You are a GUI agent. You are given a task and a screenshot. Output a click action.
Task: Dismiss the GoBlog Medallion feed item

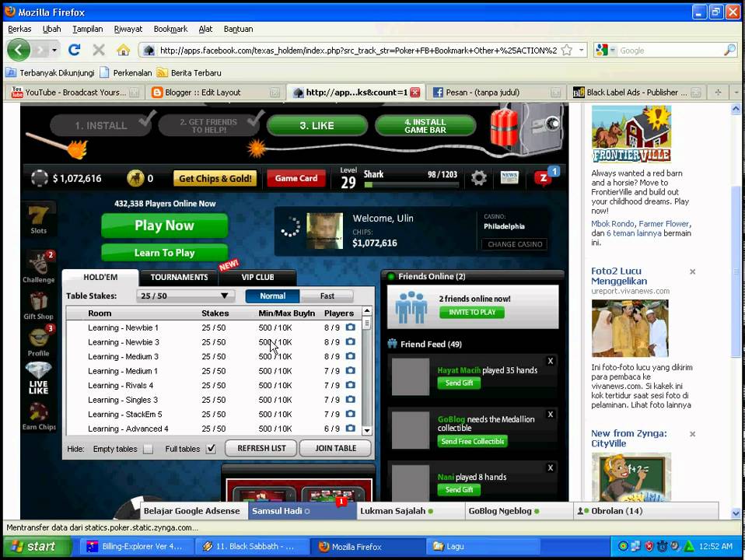551,414
